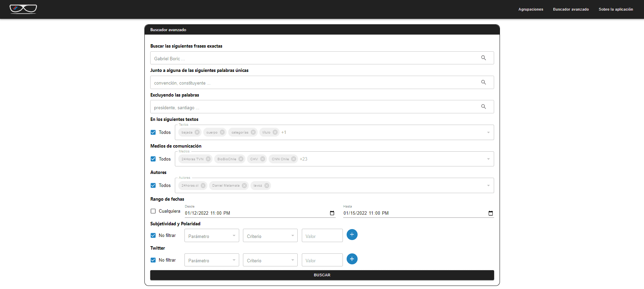Enable the Cualquiera date range checkbox
This screenshot has width=644, height=289.
(153, 211)
